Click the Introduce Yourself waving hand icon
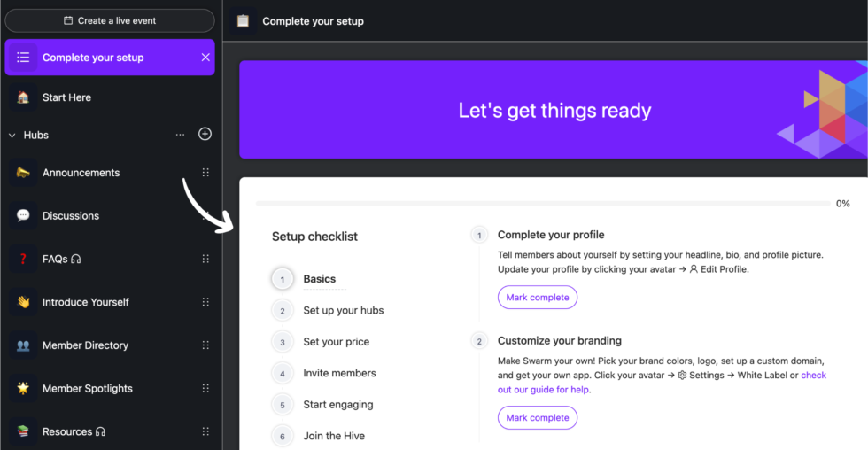Image resolution: width=868 pixels, height=450 pixels. coord(24,302)
